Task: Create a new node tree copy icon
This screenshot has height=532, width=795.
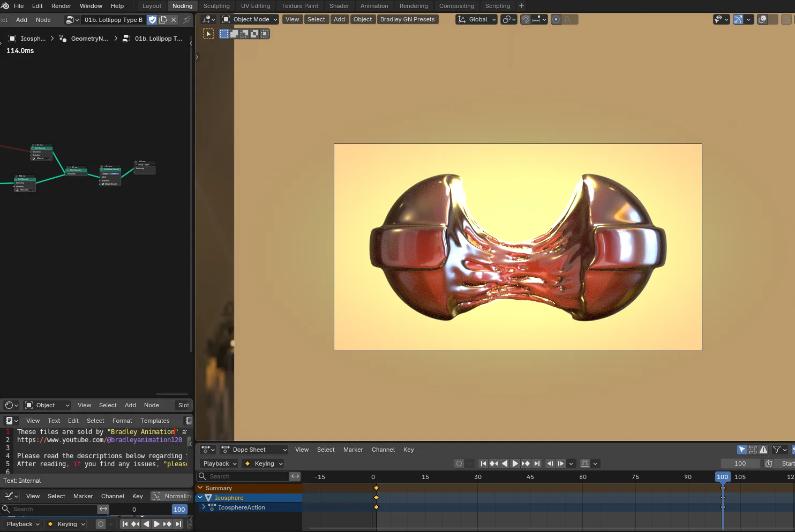Action: coord(162,19)
